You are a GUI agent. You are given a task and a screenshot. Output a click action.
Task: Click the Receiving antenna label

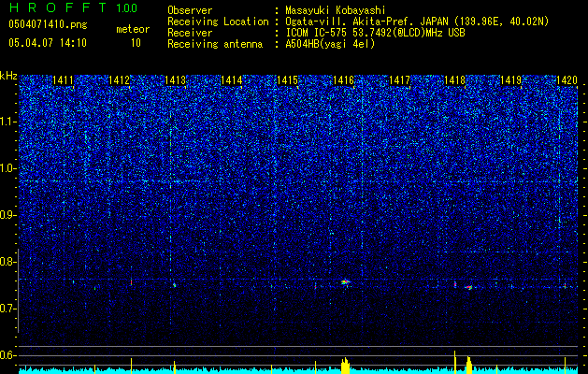coord(215,44)
